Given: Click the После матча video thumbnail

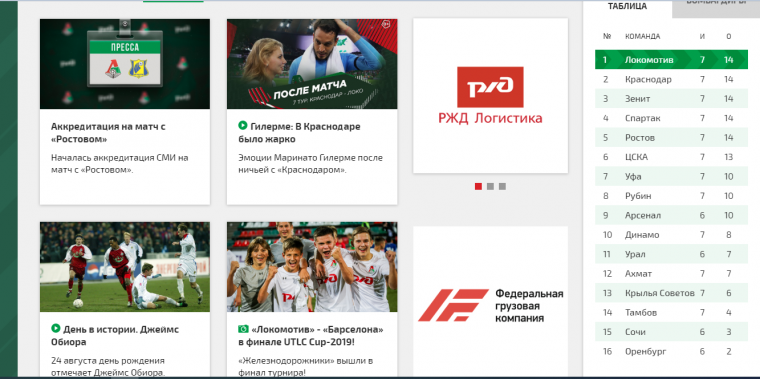Looking at the screenshot, I should pyautogui.click(x=312, y=63).
